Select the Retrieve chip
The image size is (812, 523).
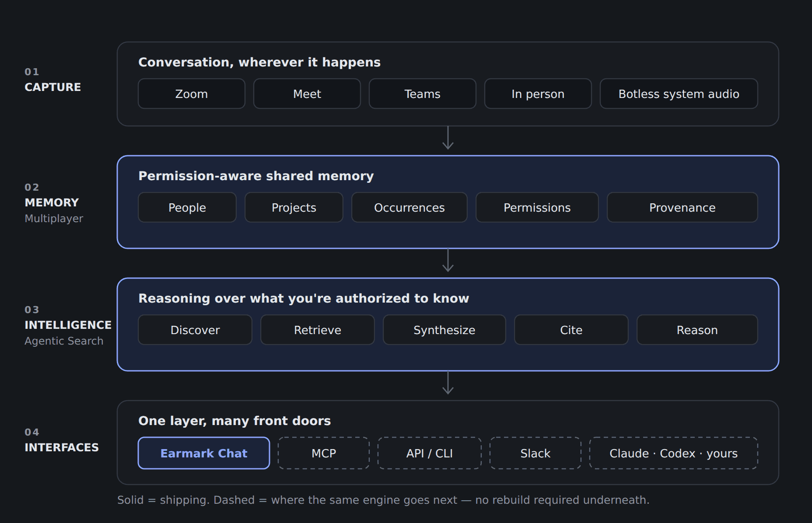click(318, 330)
